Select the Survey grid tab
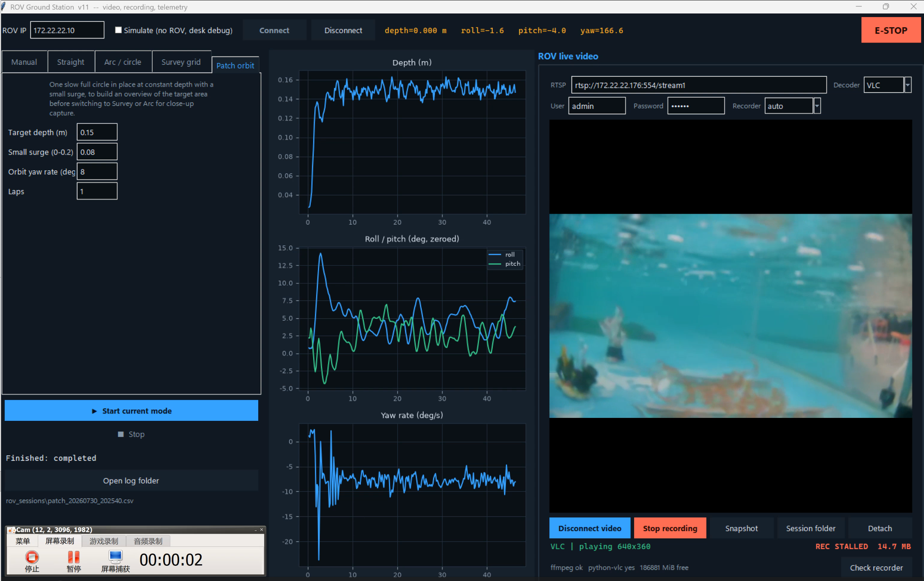 [x=181, y=62]
